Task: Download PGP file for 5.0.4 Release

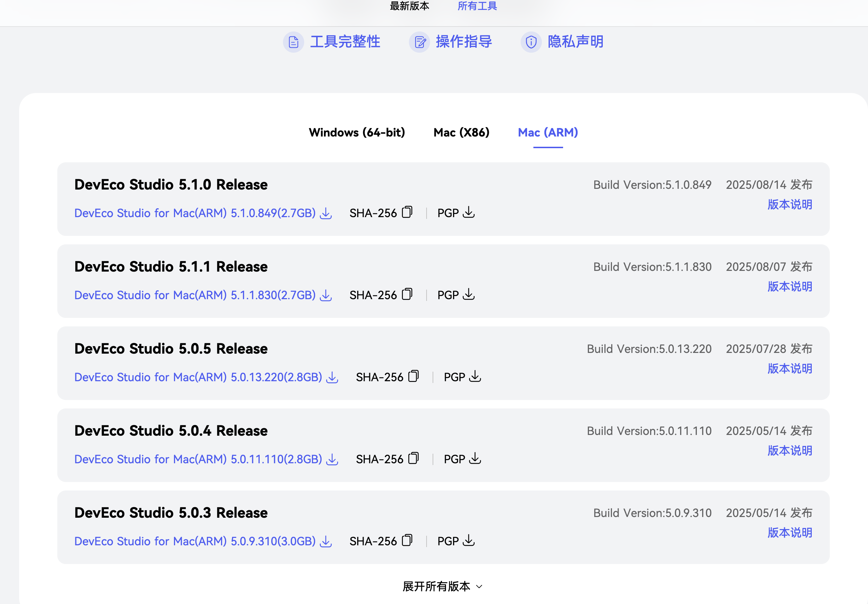Action: (475, 458)
